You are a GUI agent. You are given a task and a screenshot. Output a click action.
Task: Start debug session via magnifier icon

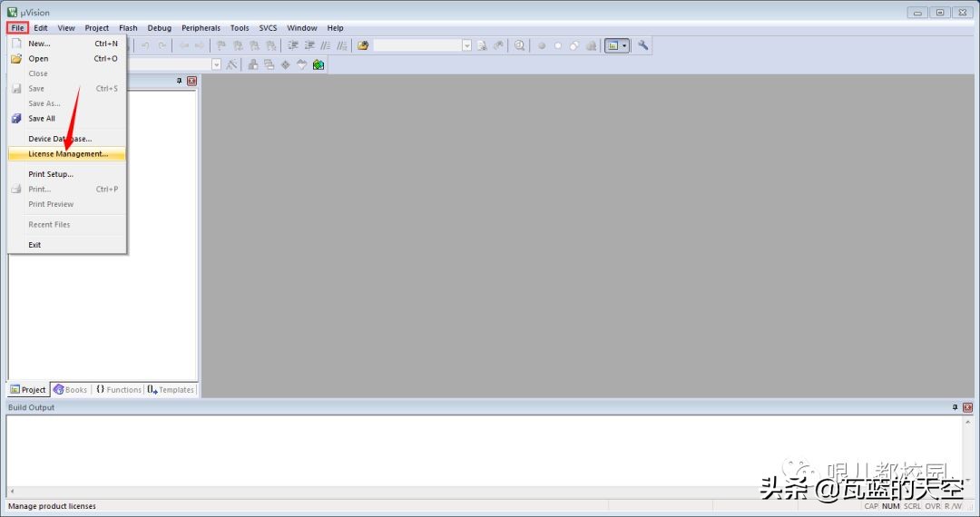[519, 45]
